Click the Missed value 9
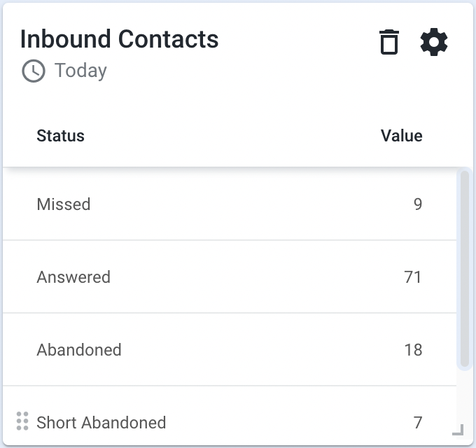Screen dimensions: 476x448 [x=418, y=204]
